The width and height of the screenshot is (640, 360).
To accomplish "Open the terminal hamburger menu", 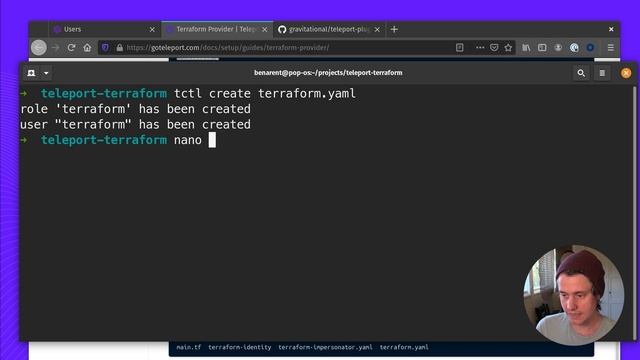I will pos(602,73).
